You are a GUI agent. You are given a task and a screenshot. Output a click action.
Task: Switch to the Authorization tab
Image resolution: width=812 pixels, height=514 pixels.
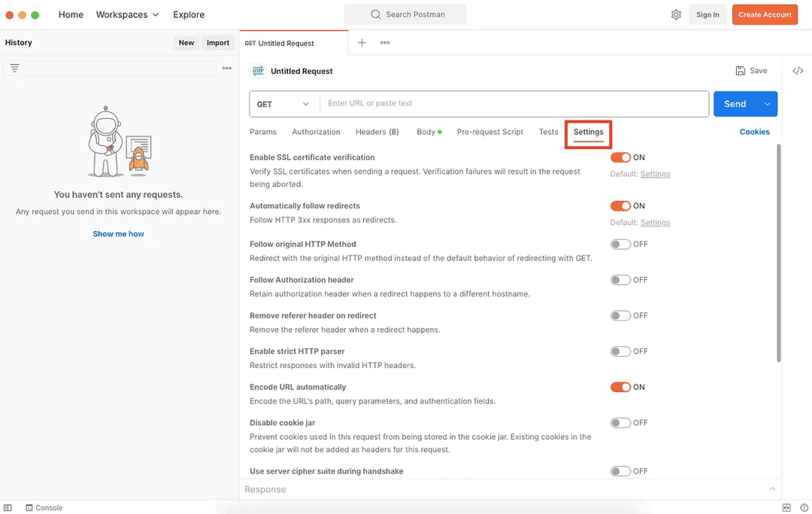click(x=316, y=132)
